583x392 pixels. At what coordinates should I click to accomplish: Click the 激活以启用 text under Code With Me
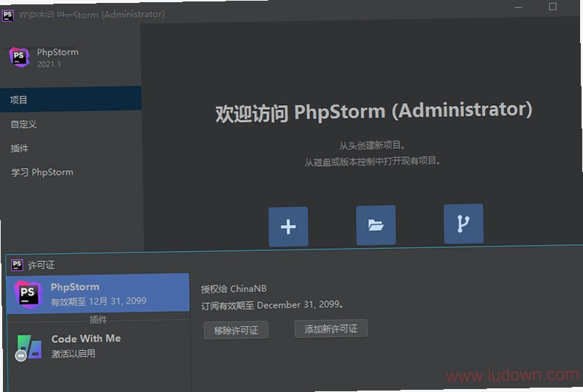pyautogui.click(x=73, y=353)
